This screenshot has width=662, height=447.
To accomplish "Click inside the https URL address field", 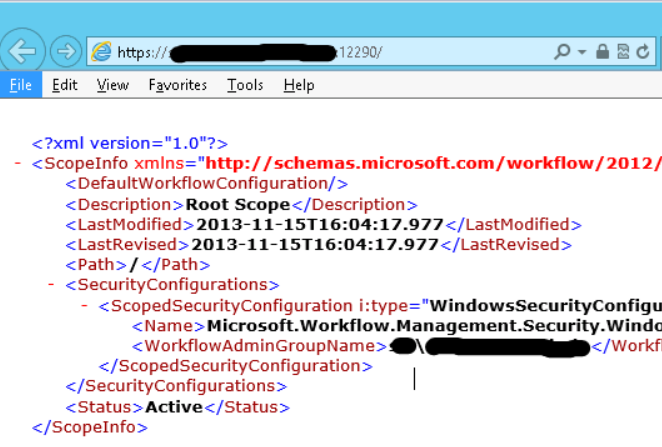I will pos(300,52).
